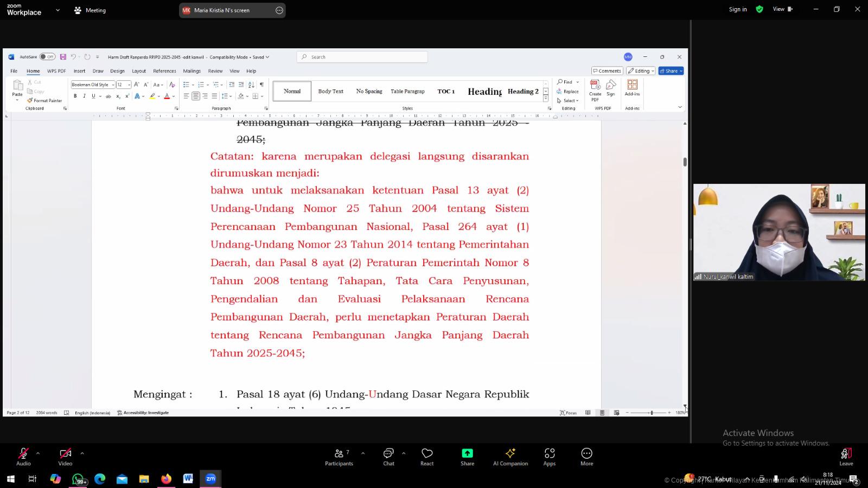Switch to the Design tab
The height and width of the screenshot is (488, 868).
tap(117, 71)
